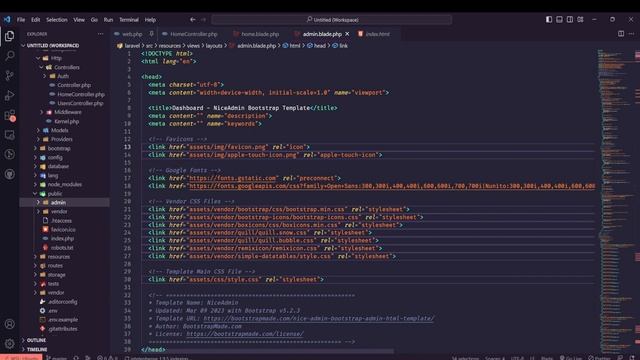Expand the Auth folder
The width and height of the screenshot is (640, 360).
pos(45,76)
